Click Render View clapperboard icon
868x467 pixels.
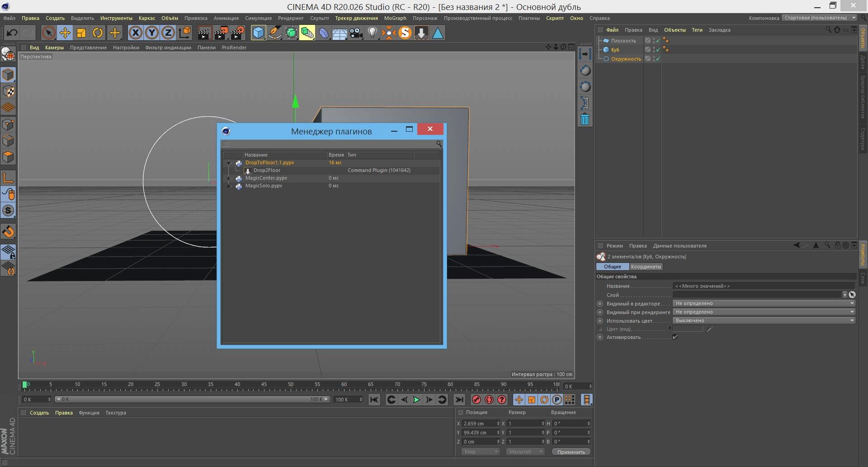tap(204, 33)
